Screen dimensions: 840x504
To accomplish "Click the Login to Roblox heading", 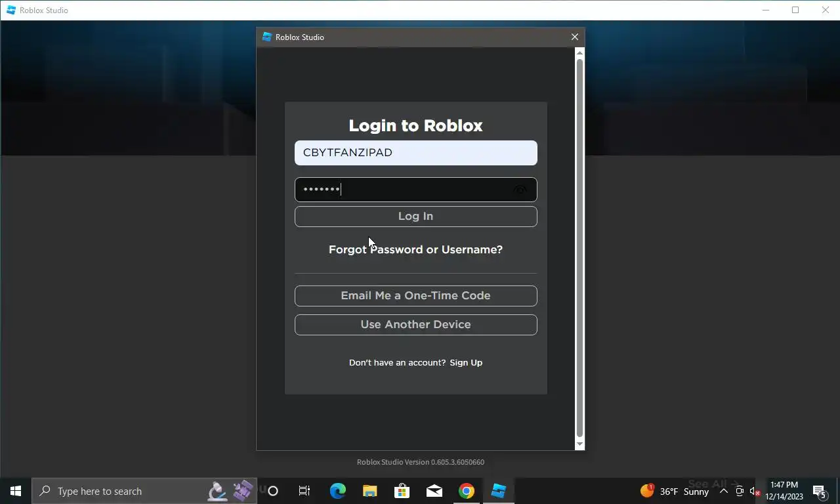I will click(x=415, y=125).
